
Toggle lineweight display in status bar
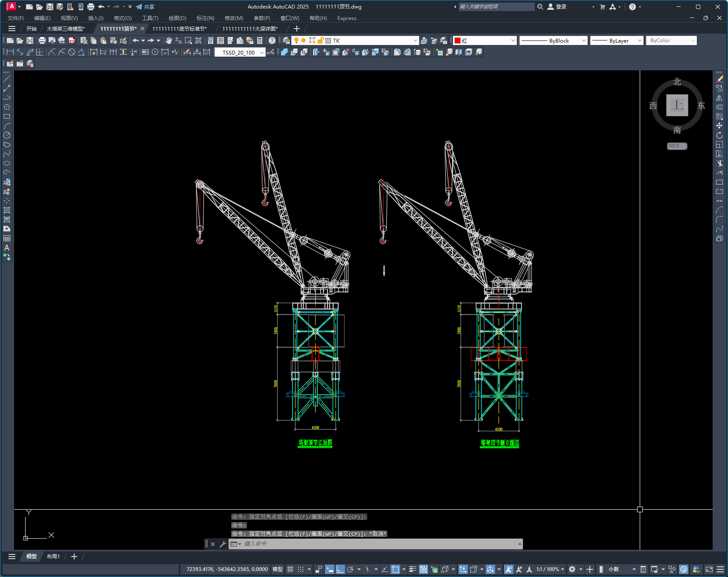[x=412, y=569]
